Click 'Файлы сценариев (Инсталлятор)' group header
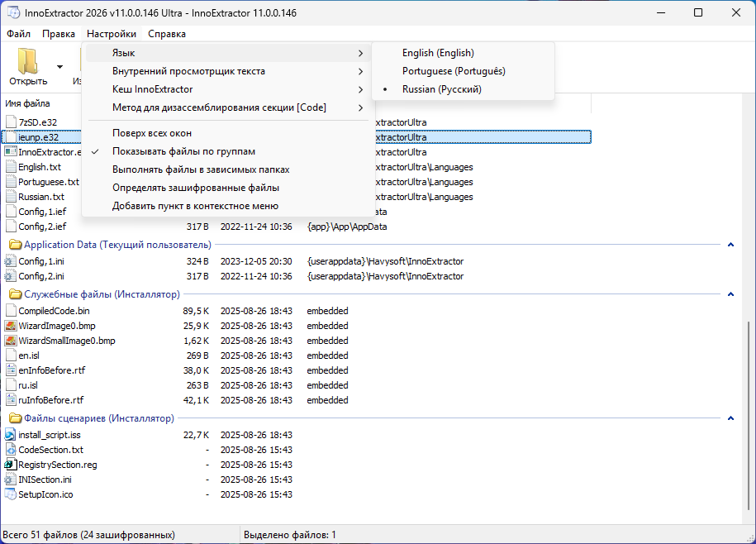 (99, 418)
